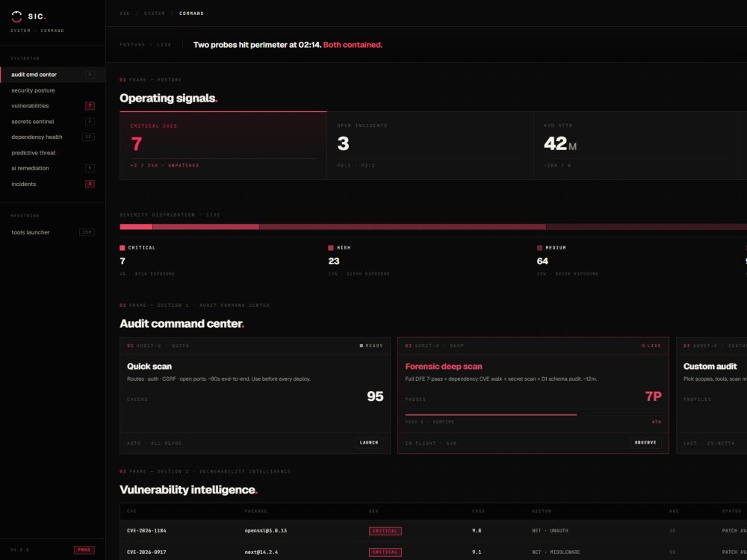Go to incidents page
This screenshot has width=747, height=560.
(x=52, y=184)
